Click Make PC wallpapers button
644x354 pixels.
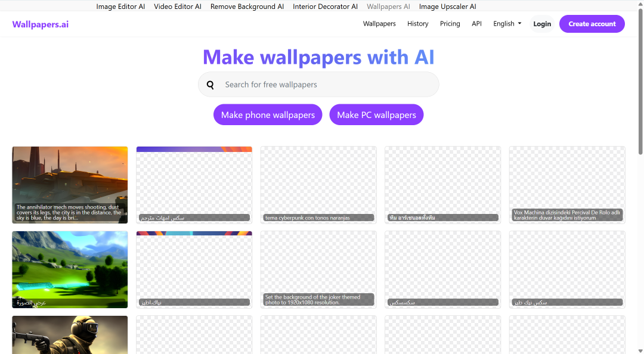click(x=376, y=114)
